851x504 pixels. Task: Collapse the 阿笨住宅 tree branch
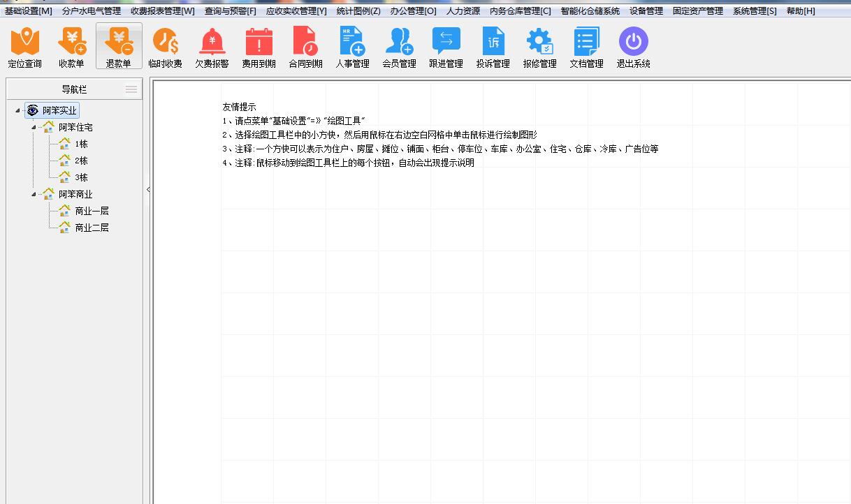coord(34,127)
